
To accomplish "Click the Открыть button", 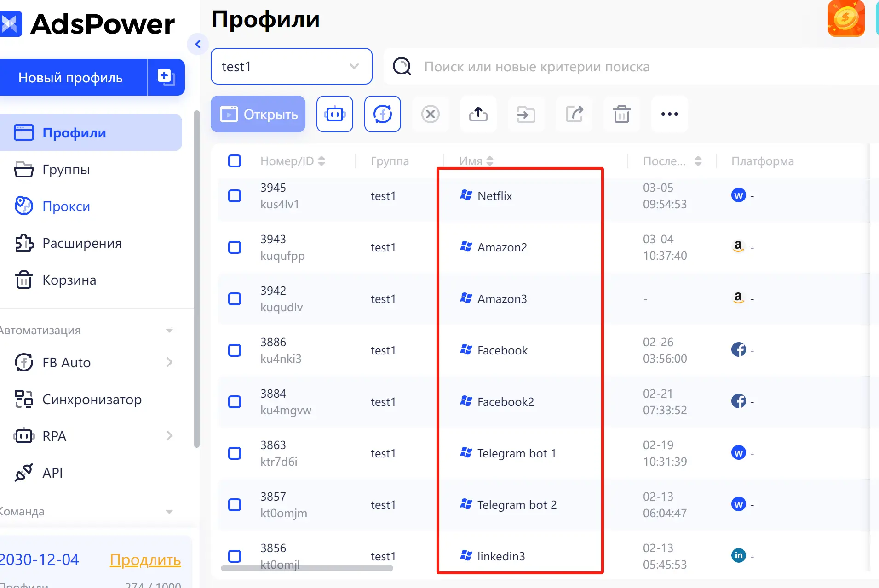I will click(258, 114).
